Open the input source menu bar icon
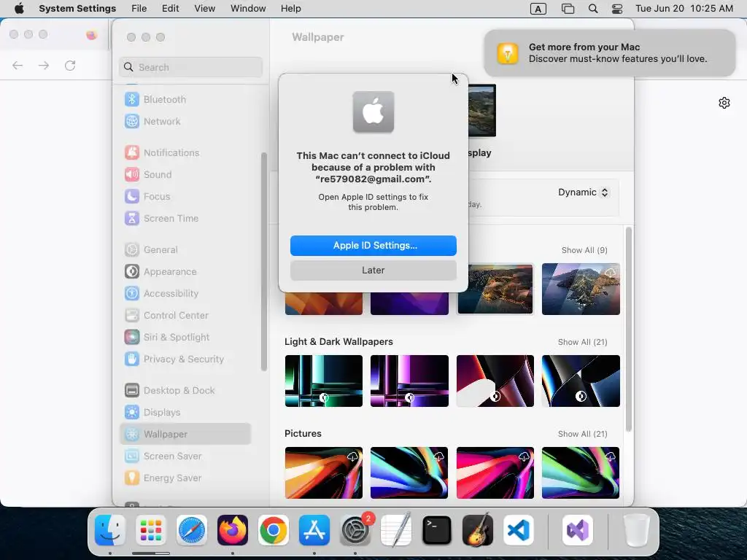The width and height of the screenshot is (747, 560). (x=538, y=9)
